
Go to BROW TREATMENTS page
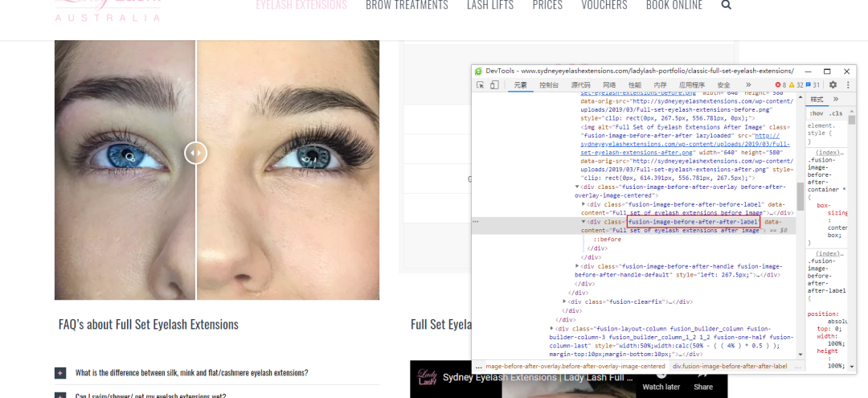click(407, 6)
